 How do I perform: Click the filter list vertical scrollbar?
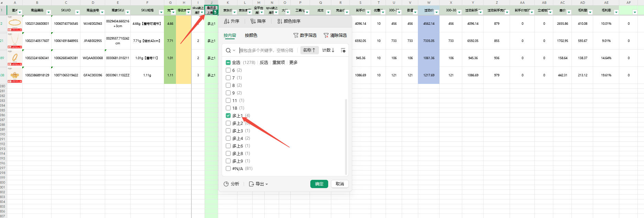(346, 137)
